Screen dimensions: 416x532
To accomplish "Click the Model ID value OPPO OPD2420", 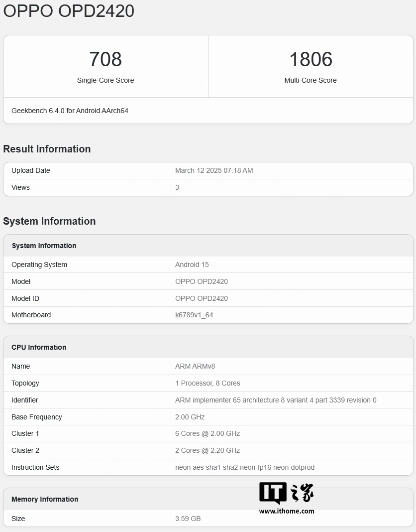I will pyautogui.click(x=202, y=298).
